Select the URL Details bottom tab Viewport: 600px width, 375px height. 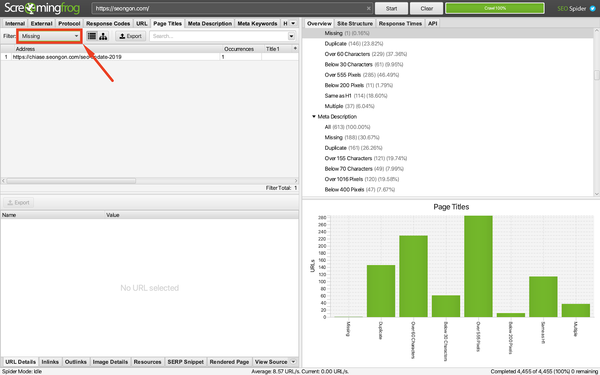[x=20, y=362]
